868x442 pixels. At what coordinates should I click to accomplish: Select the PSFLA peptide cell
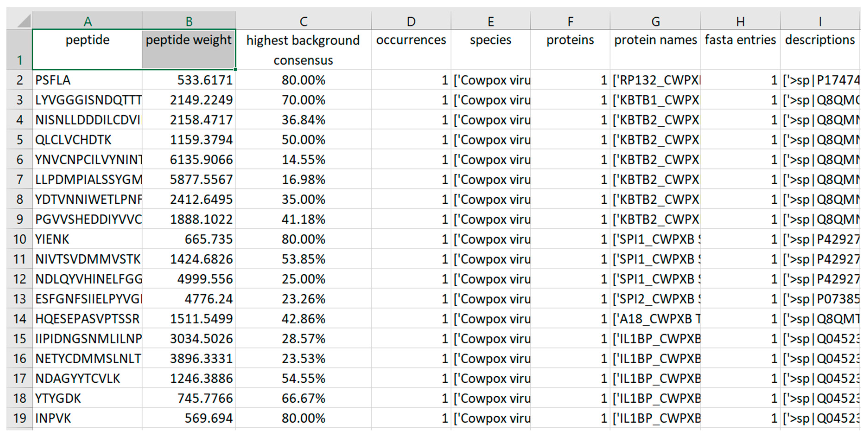[x=87, y=80]
